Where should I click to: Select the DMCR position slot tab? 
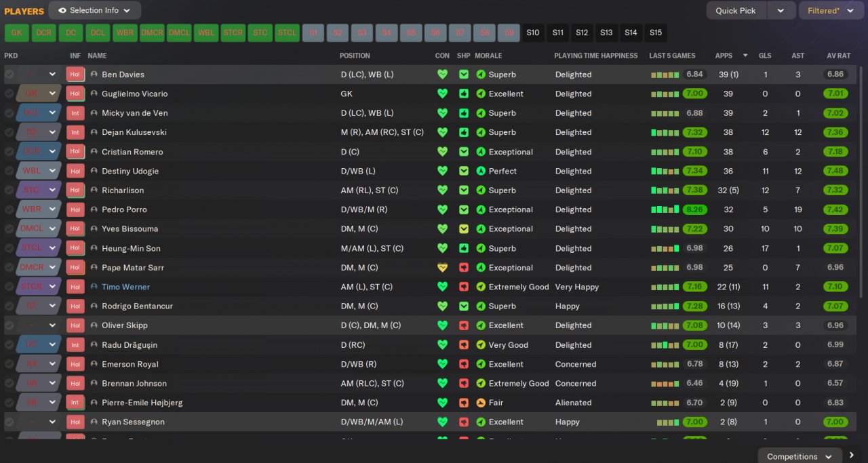[x=152, y=33]
